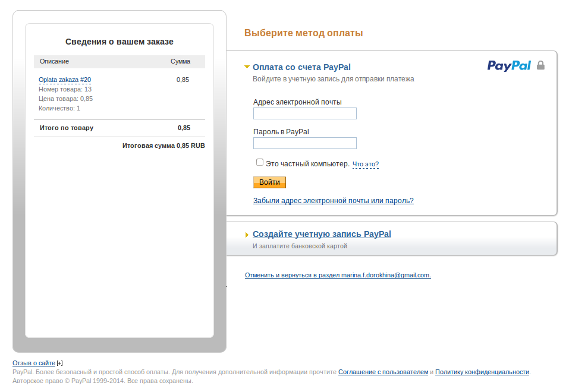Collapse the 'Оплата со счета PayPal' arrow

pyautogui.click(x=247, y=67)
